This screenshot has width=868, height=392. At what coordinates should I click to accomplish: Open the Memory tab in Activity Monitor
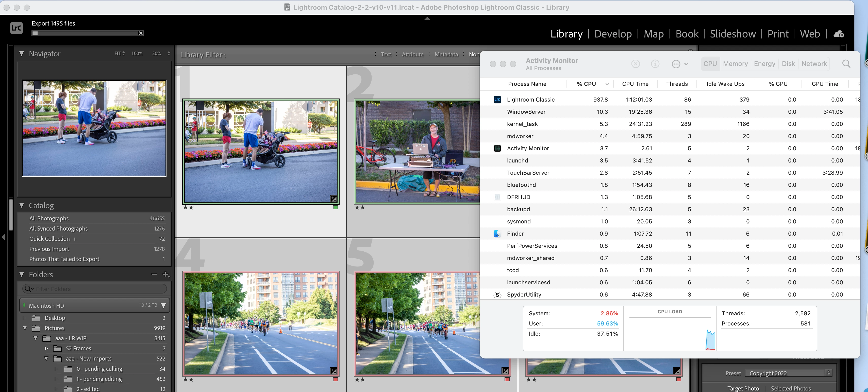[735, 64]
